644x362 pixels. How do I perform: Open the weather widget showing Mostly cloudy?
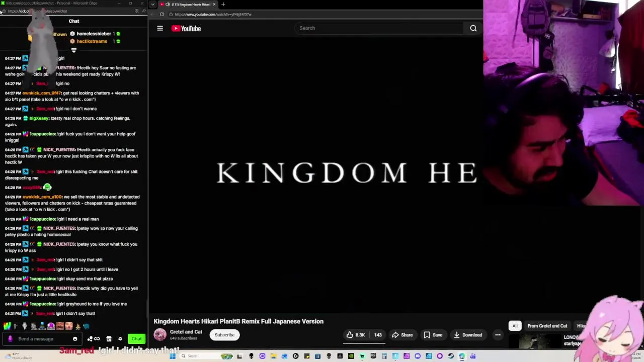point(17,356)
